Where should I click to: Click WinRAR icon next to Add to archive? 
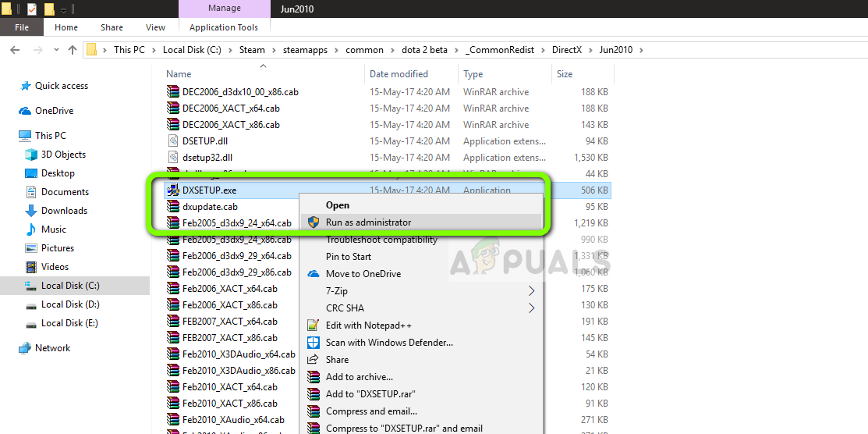coord(314,377)
